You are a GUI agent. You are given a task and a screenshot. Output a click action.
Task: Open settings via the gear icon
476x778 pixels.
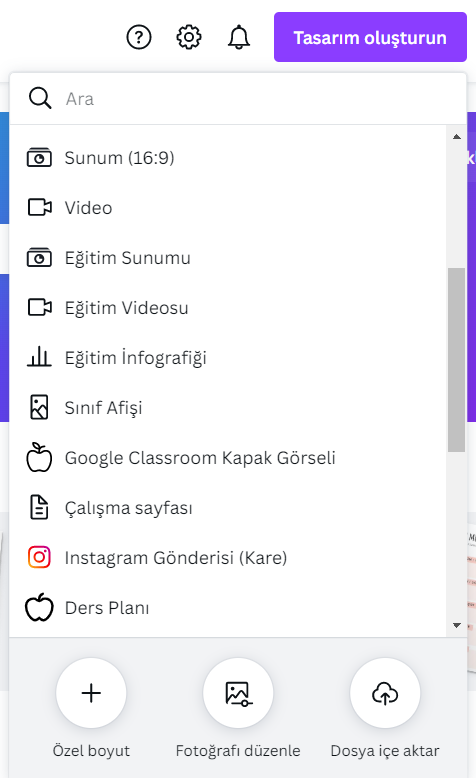click(x=189, y=37)
